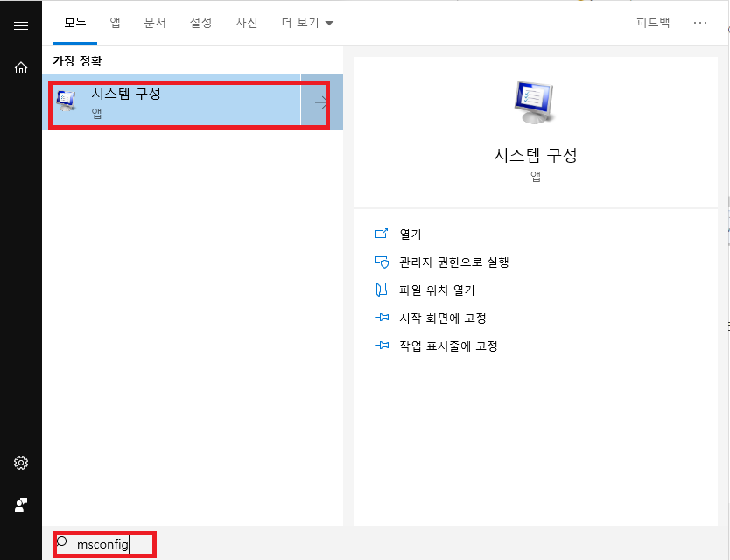The width and height of the screenshot is (730, 560).
Task: Expand details arrow for 시스템 구성 result
Action: 322,102
